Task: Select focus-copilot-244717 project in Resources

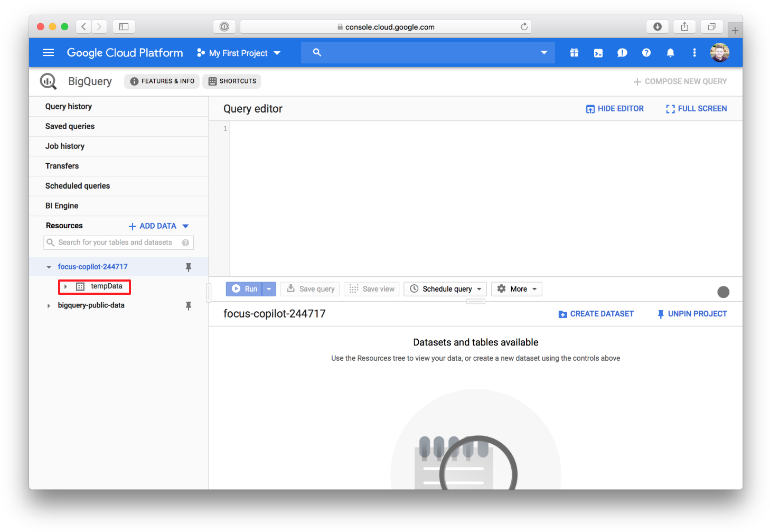Action: (x=93, y=267)
